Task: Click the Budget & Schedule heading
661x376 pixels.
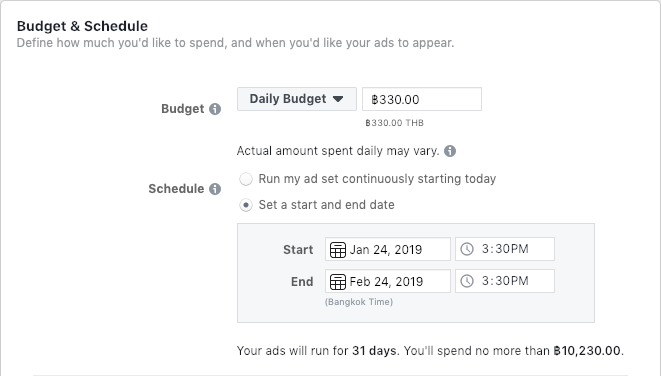Action: pos(82,26)
